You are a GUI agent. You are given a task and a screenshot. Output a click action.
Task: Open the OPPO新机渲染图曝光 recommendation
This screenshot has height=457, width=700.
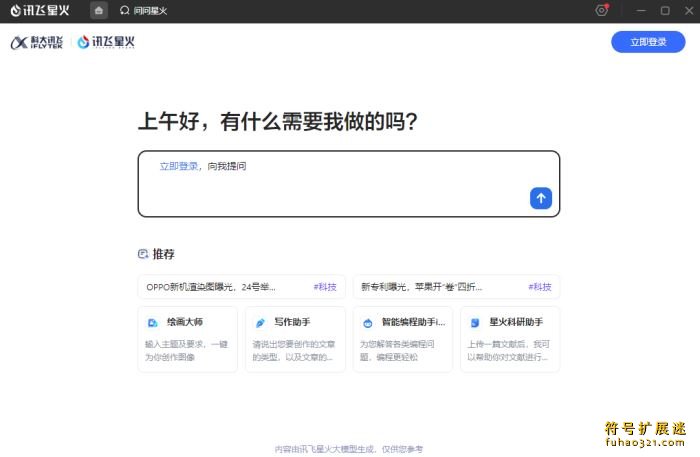[x=242, y=287]
